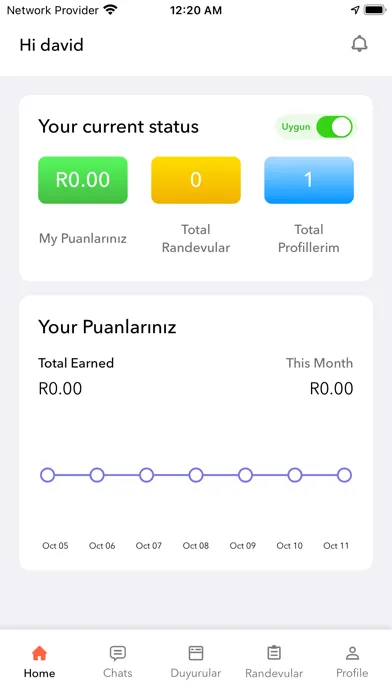Open the Profile person icon
This screenshot has height=696, width=392.
(x=352, y=653)
